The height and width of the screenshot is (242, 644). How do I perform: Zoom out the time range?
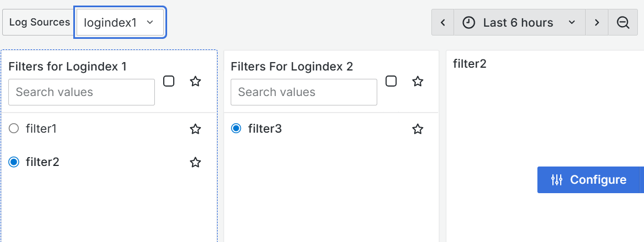click(623, 23)
